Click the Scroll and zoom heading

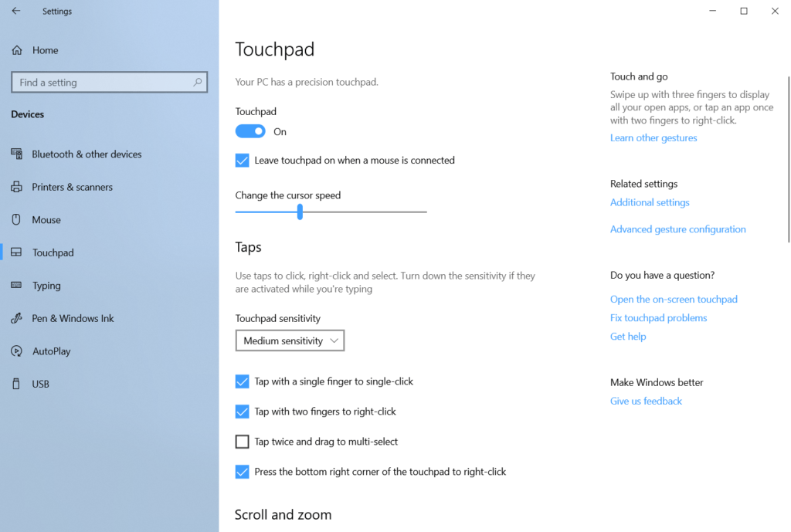(x=283, y=514)
